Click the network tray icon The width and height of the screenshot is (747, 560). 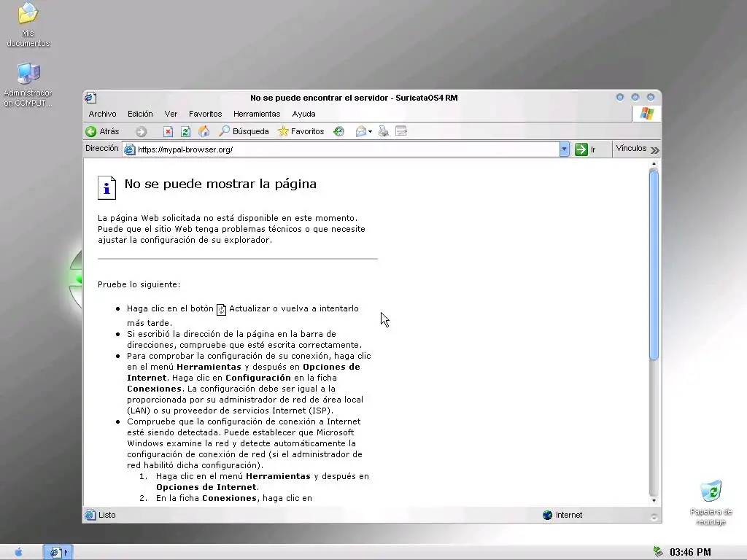coord(658,552)
